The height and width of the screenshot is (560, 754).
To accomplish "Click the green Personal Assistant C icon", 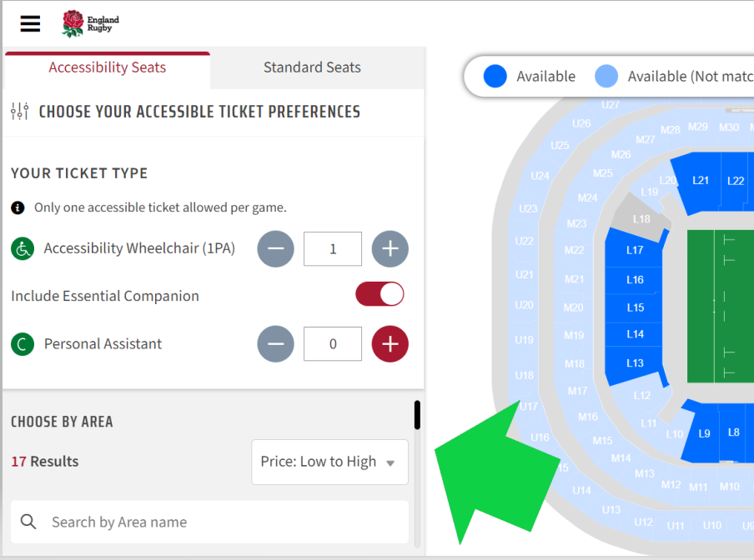I will point(23,344).
